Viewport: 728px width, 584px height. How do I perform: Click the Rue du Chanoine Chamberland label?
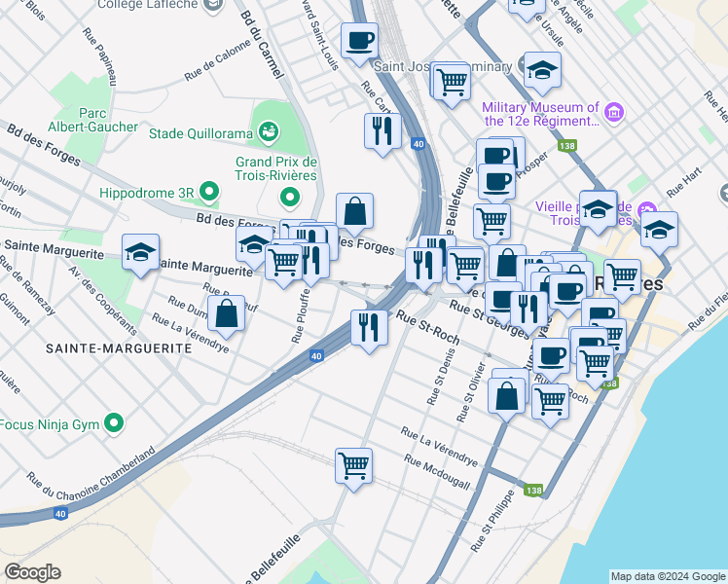coord(91,473)
